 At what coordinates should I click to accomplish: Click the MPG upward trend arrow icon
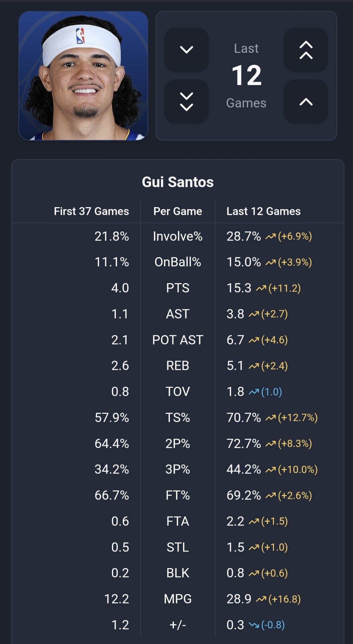point(261,599)
